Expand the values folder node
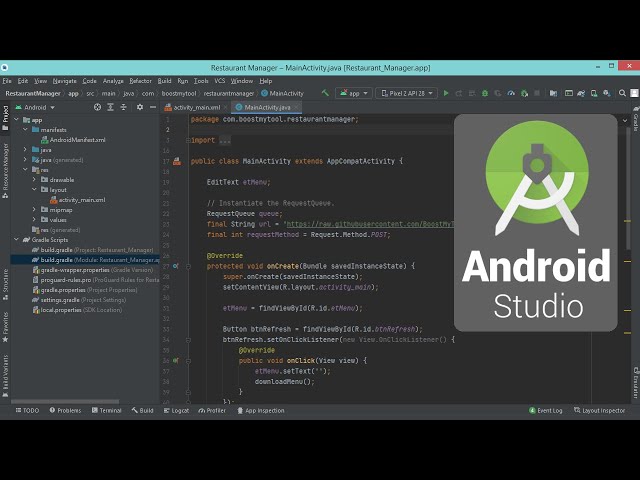 pos(34,220)
